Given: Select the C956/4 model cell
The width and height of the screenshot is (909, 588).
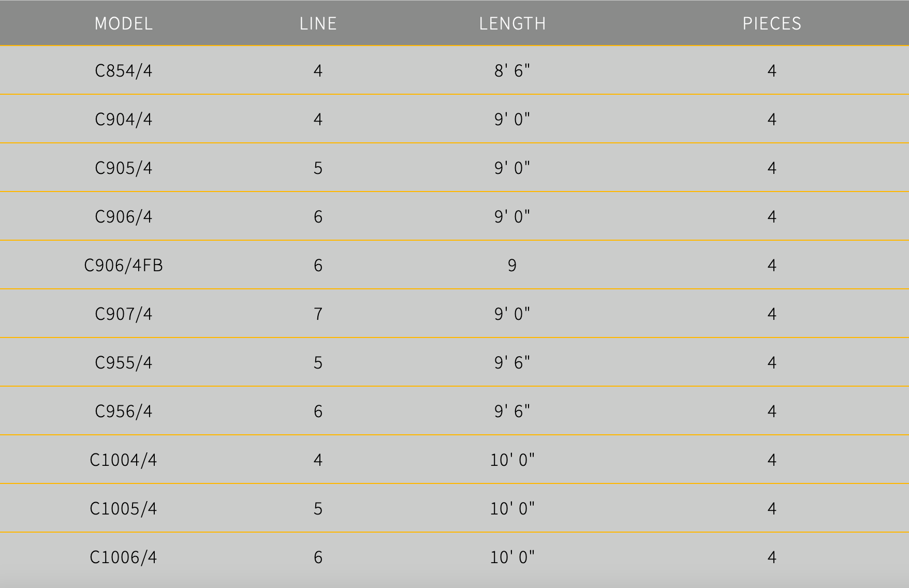Looking at the screenshot, I should click(124, 411).
